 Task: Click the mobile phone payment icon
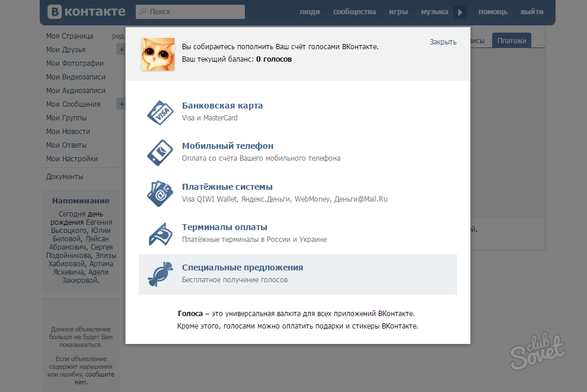[160, 153]
